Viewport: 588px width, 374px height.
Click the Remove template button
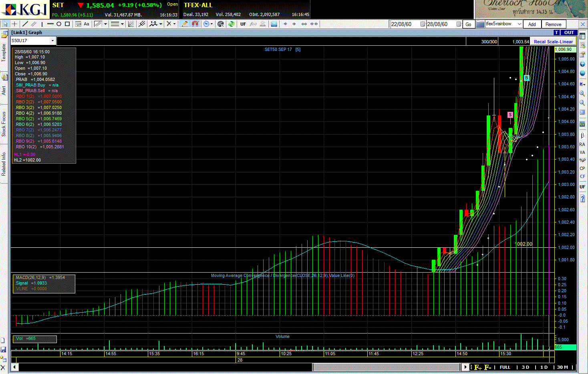[553, 24]
